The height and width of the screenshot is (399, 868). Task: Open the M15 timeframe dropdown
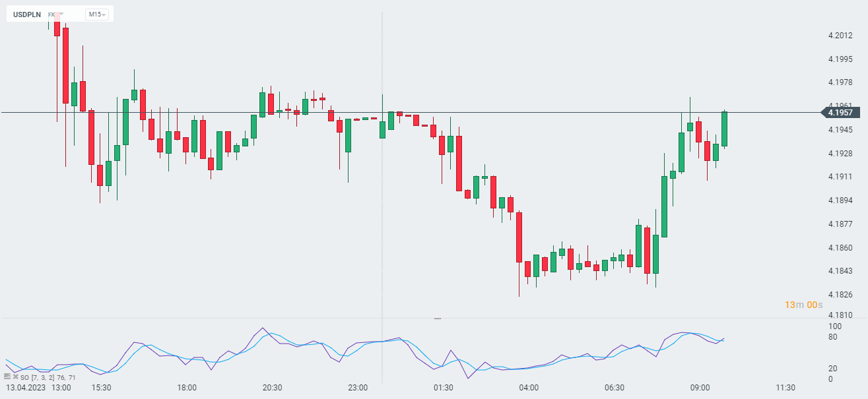(x=96, y=14)
